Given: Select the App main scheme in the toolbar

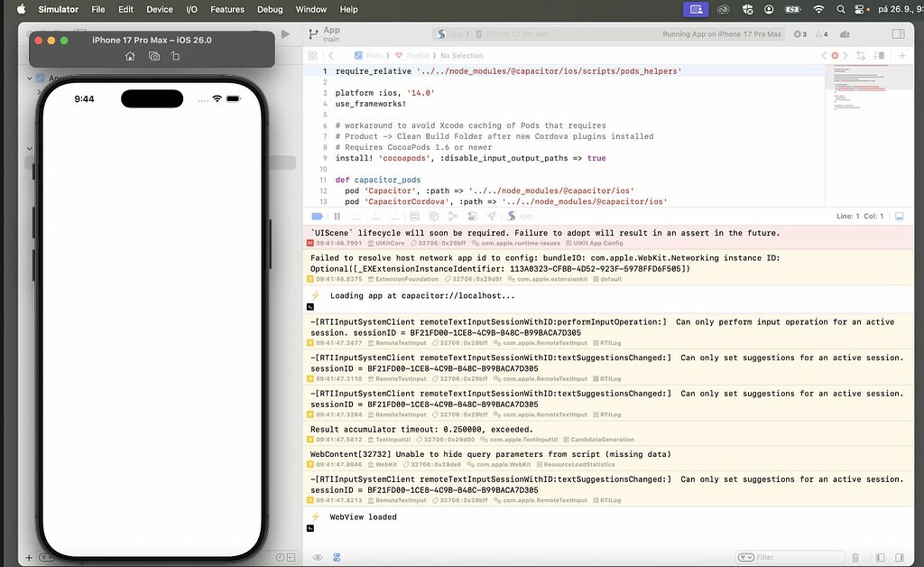Looking at the screenshot, I should 329,33.
